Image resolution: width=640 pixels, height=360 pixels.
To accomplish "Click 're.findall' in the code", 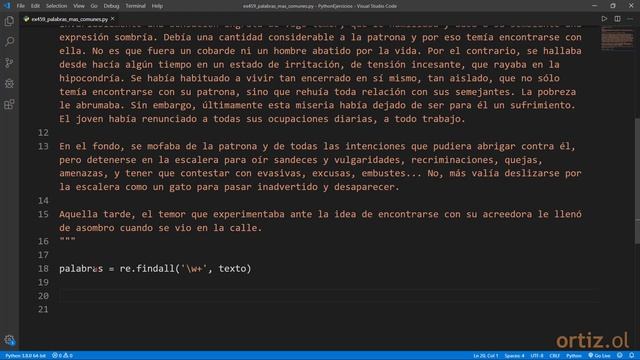I will coord(147,269).
